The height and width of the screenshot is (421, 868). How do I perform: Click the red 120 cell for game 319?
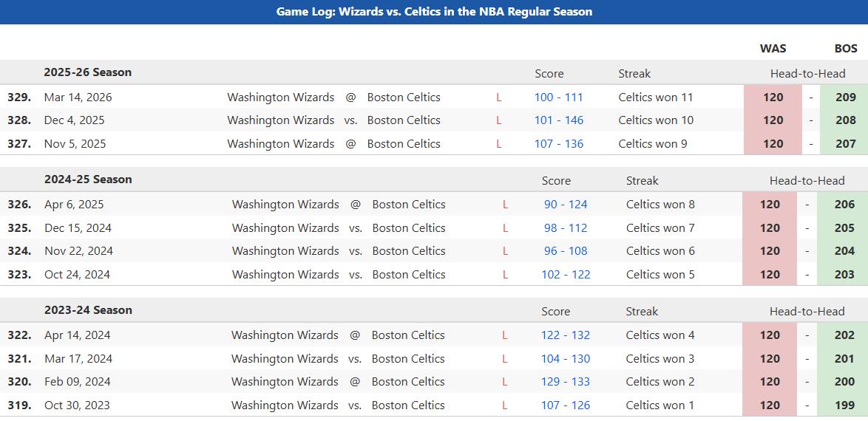tap(770, 405)
